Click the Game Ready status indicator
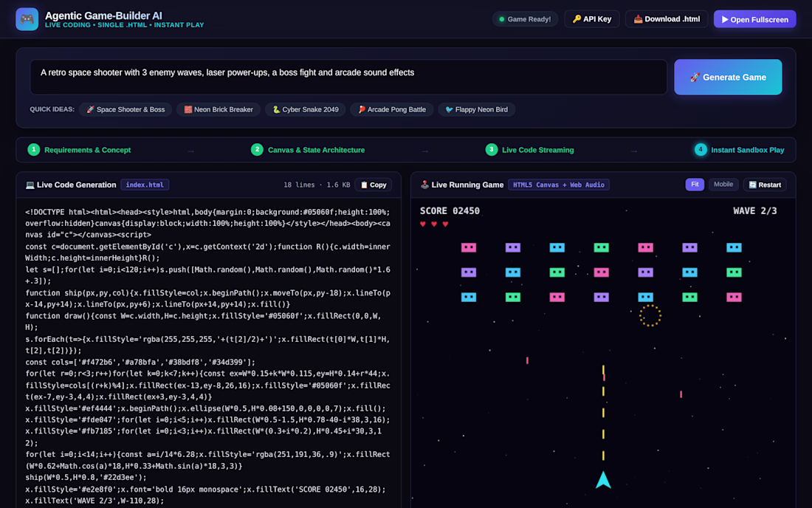The image size is (812, 508). pyautogui.click(x=525, y=19)
